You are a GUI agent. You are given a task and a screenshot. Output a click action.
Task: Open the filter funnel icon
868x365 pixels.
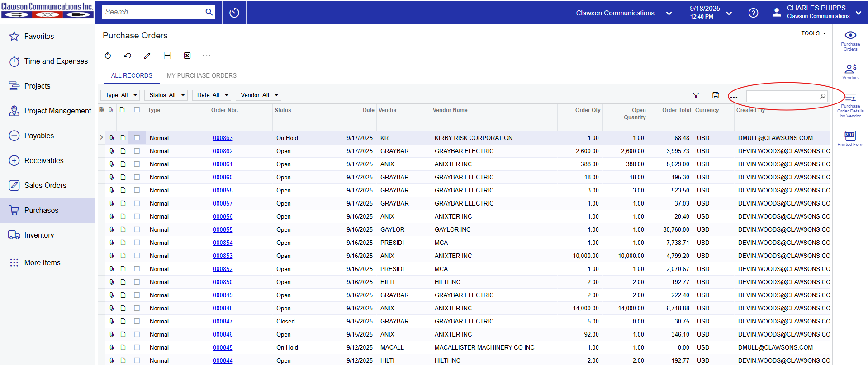[x=696, y=95]
